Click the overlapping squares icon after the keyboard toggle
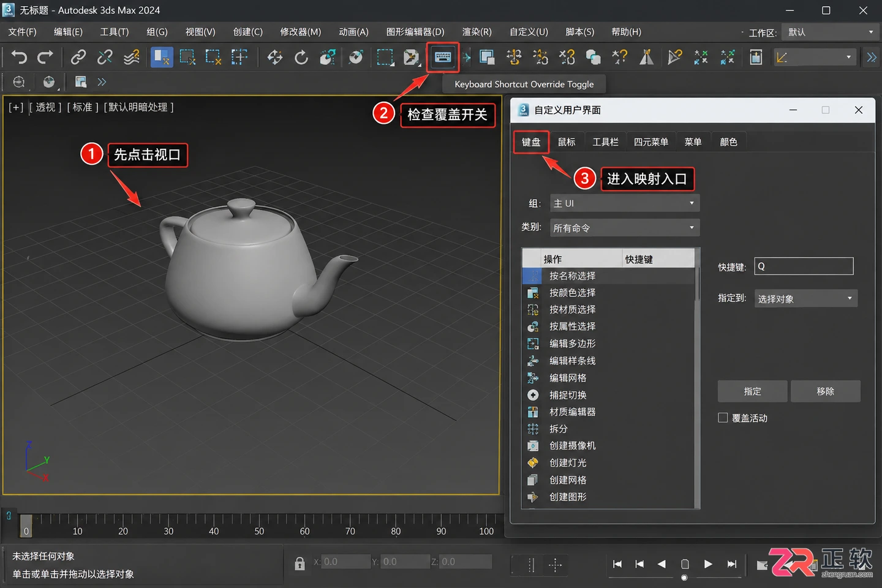 (488, 58)
